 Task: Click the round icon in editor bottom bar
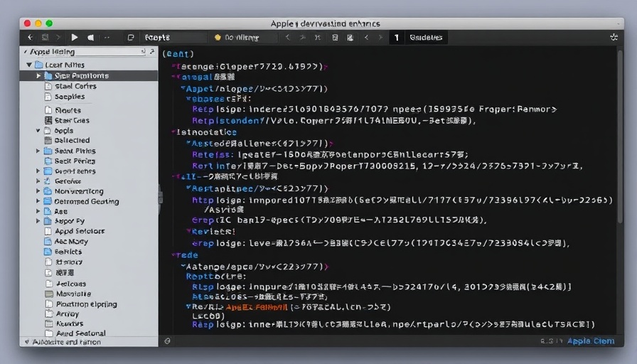point(167,341)
